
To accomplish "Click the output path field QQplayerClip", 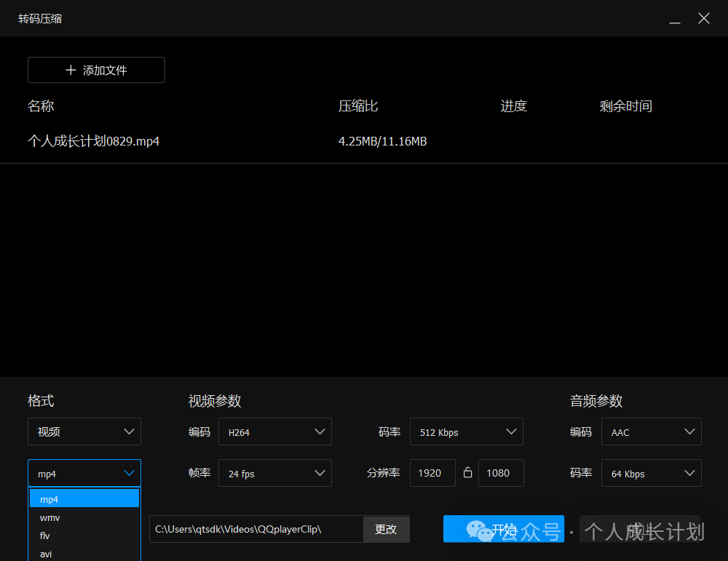I will coord(256,529).
